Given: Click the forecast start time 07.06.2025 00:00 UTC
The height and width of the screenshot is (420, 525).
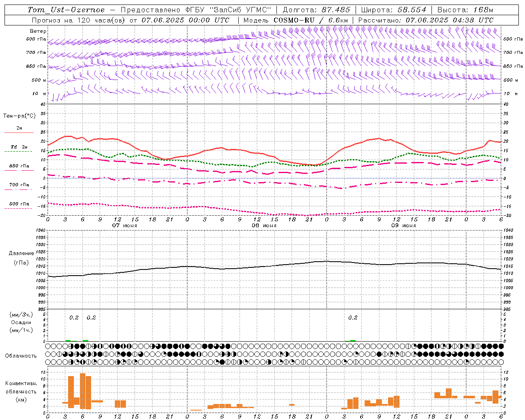Looking at the screenshot, I should click(x=185, y=20).
